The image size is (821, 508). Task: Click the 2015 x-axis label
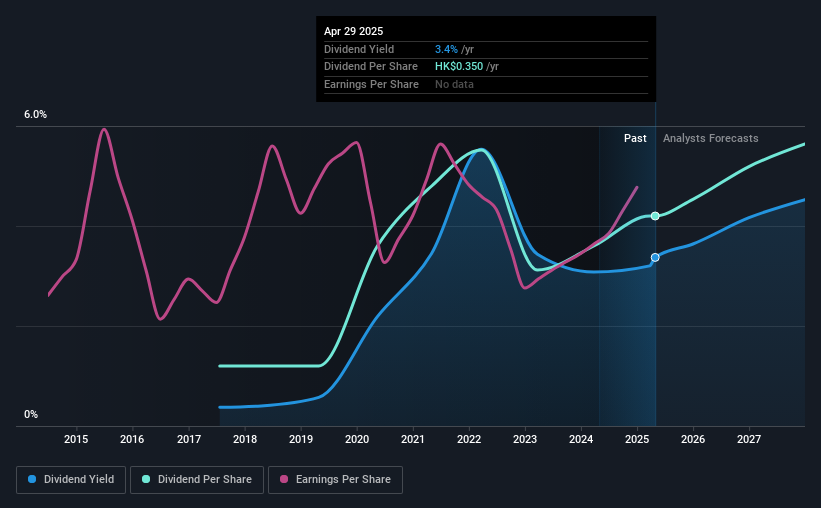coord(76,439)
